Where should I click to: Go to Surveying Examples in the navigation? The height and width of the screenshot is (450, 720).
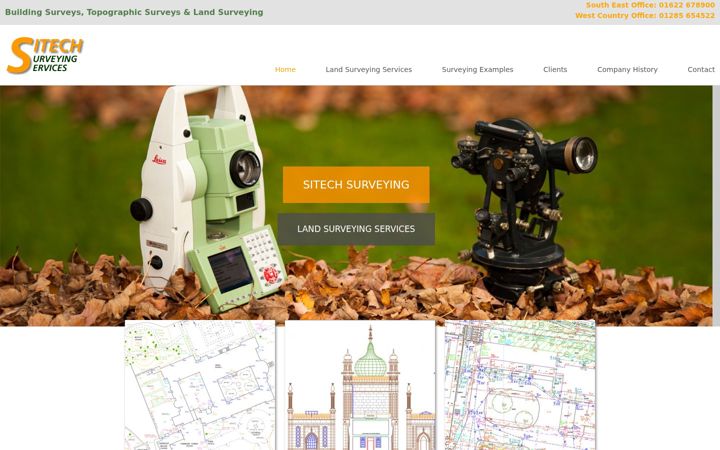(478, 69)
